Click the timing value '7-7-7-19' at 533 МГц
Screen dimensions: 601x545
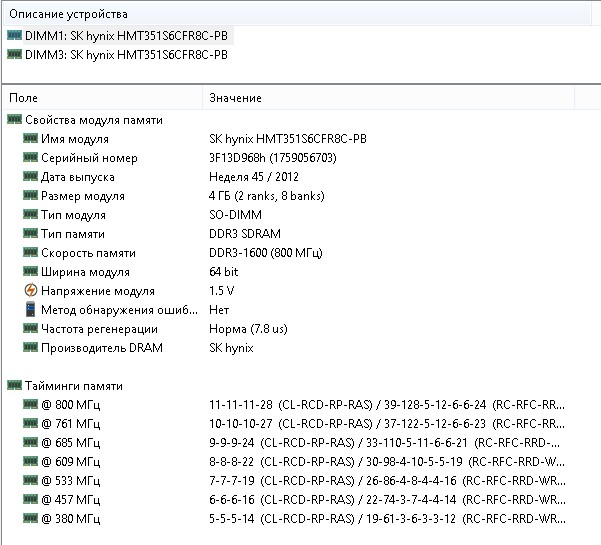(x=232, y=481)
